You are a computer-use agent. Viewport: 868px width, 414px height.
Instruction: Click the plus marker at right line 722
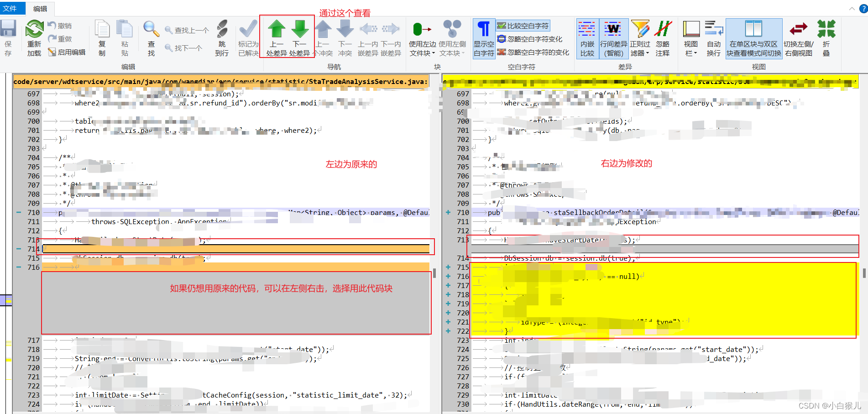tap(448, 331)
